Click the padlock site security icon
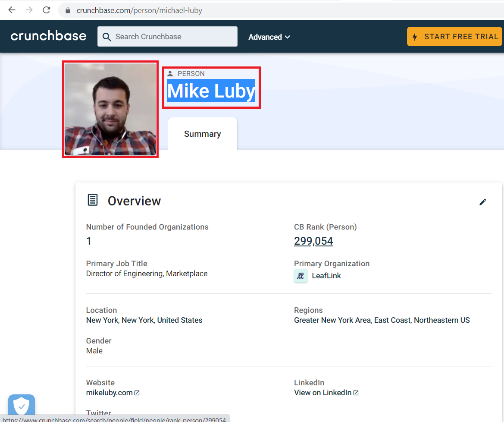This screenshot has width=504, height=422. [x=68, y=10]
